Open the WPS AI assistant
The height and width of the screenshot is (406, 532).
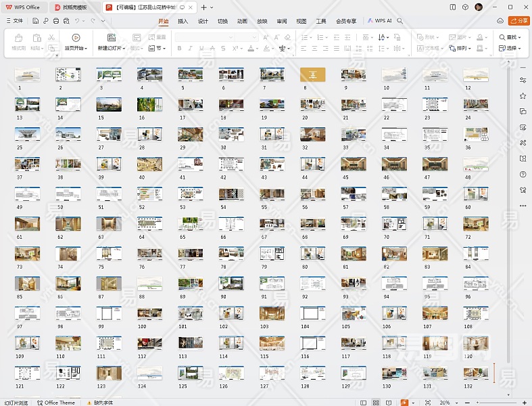click(x=380, y=21)
